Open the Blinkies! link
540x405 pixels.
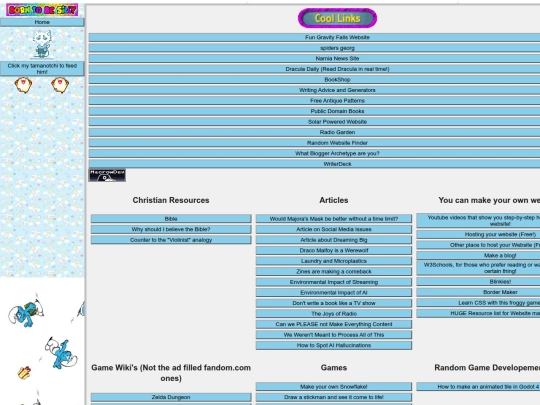478,282
